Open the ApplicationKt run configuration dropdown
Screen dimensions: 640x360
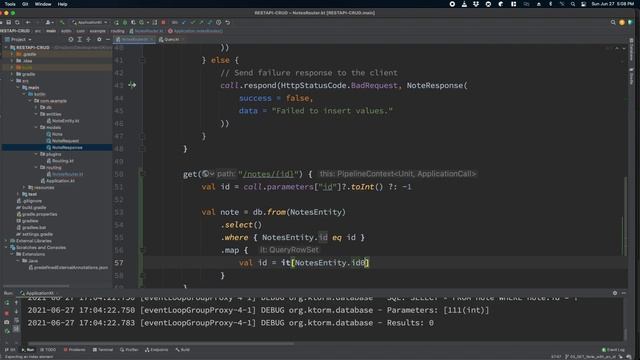coord(89,22)
